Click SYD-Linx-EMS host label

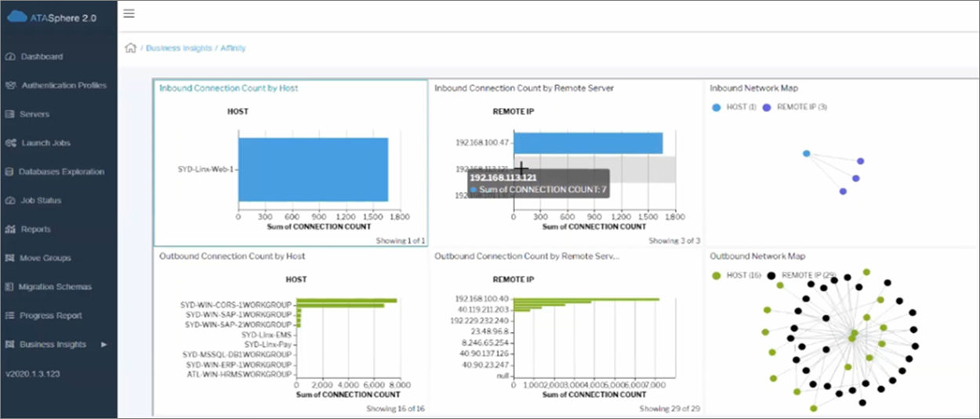[267, 334]
